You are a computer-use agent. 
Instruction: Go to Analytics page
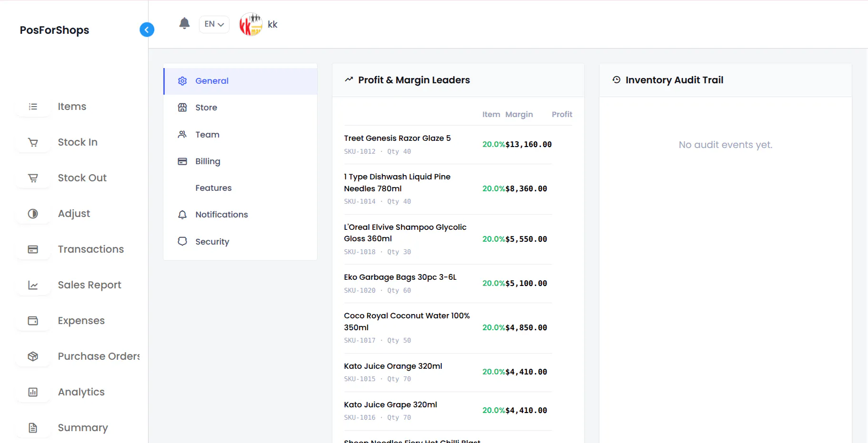coord(81,392)
